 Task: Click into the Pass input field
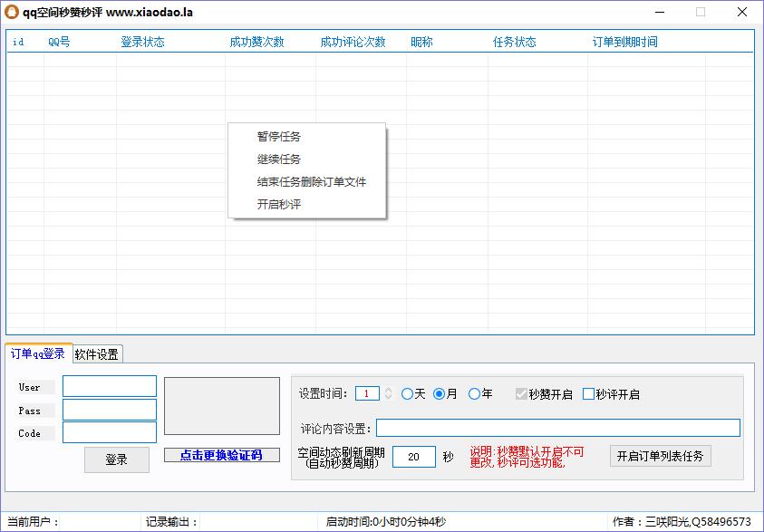point(110,410)
